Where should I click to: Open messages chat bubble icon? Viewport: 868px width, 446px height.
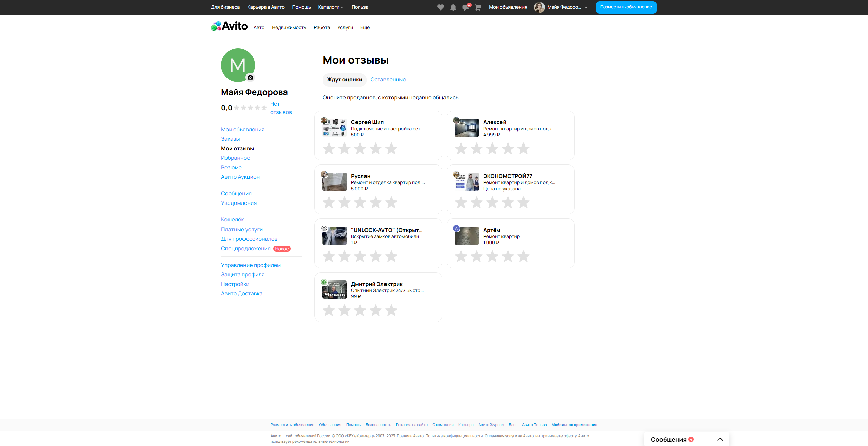point(466,7)
